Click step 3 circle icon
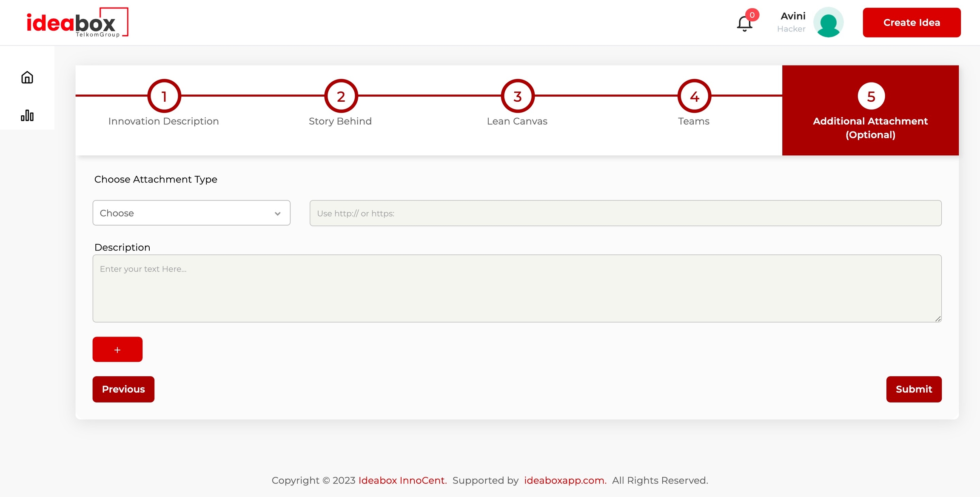The image size is (980, 497). point(517,96)
